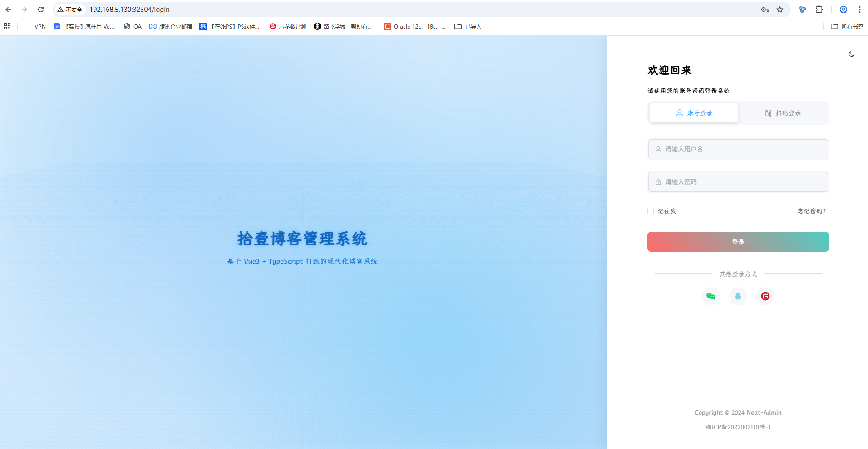Toggle dark mode with the moon icon
This screenshot has width=868, height=449.
click(851, 54)
